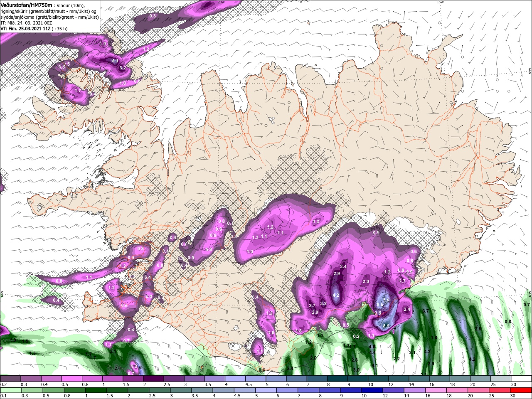Click the 8.8 precipitation value on the map
Image resolution: width=532 pixels, height=399 pixels.
tap(386, 326)
